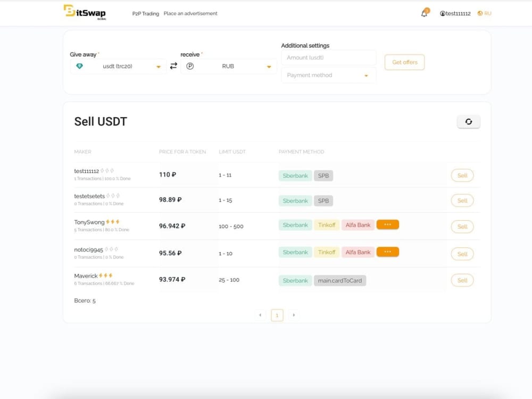Click rating stars next to test111112
This screenshot has width=532, height=399.
click(x=107, y=170)
